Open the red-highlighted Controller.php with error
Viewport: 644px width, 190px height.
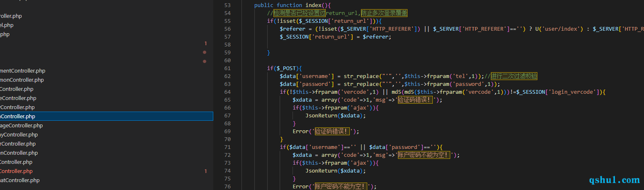pos(16,171)
